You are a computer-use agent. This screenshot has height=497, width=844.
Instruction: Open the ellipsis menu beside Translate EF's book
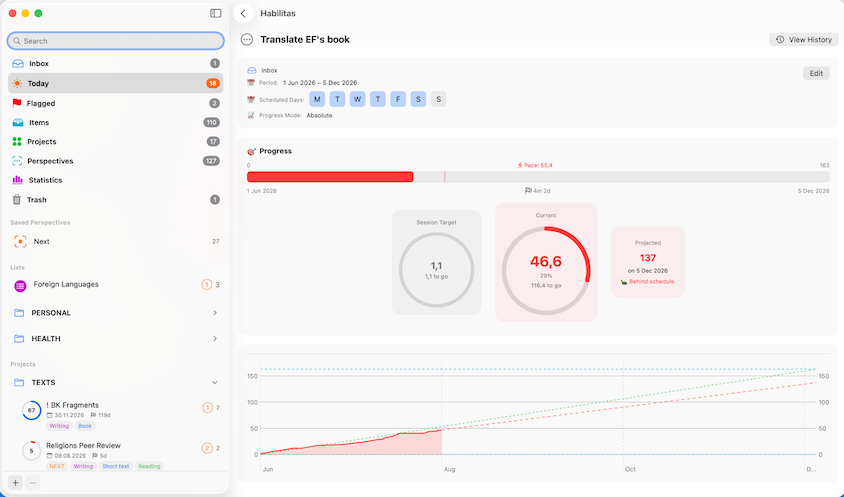247,39
